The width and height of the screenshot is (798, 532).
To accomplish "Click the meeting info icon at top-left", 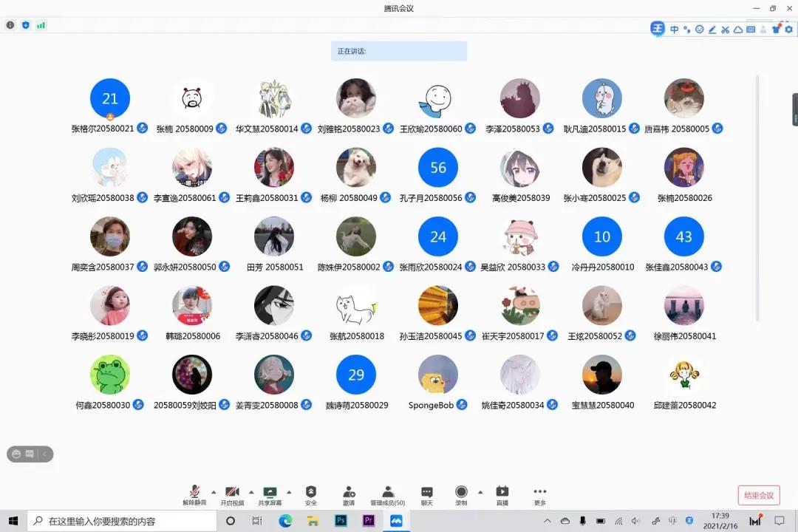I will (x=10, y=25).
